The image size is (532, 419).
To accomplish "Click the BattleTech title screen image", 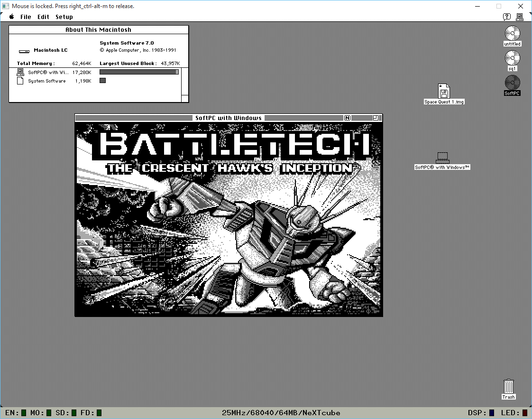I will (x=229, y=218).
